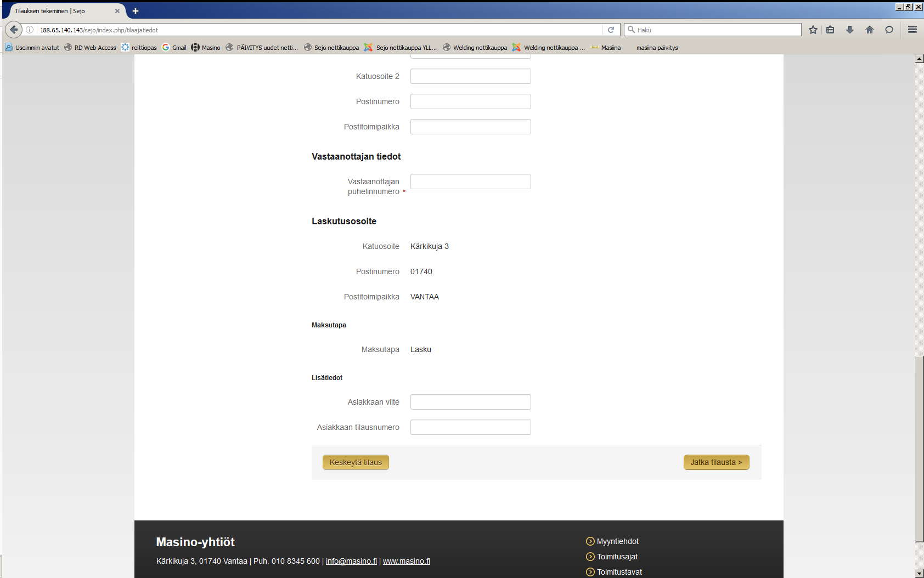Focus the Katuosoite 2 field
The image size is (924, 578).
(x=471, y=76)
